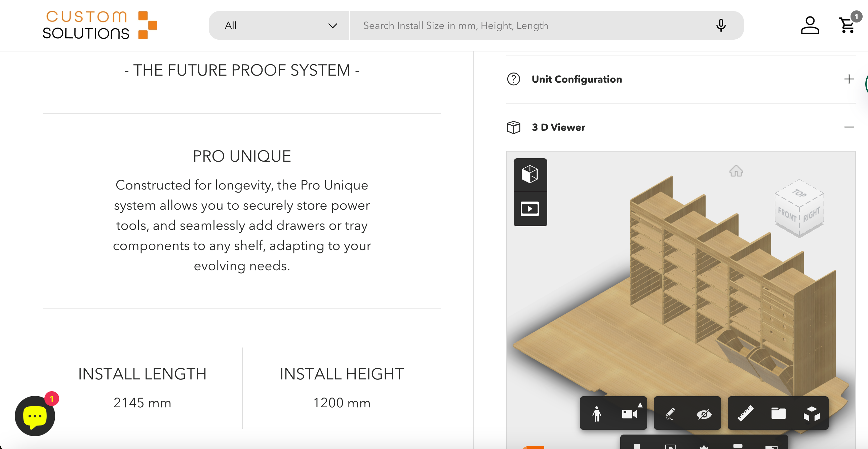Image resolution: width=868 pixels, height=449 pixels.
Task: Activate the markup pencil tool
Action: tap(670, 414)
